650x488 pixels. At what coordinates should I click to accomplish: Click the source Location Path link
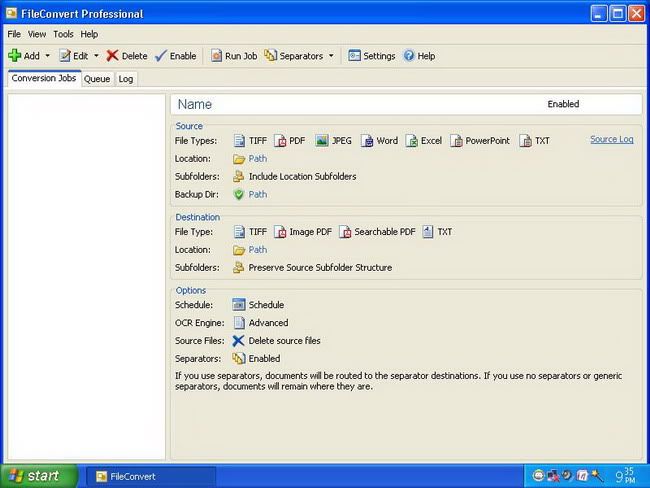point(257,158)
